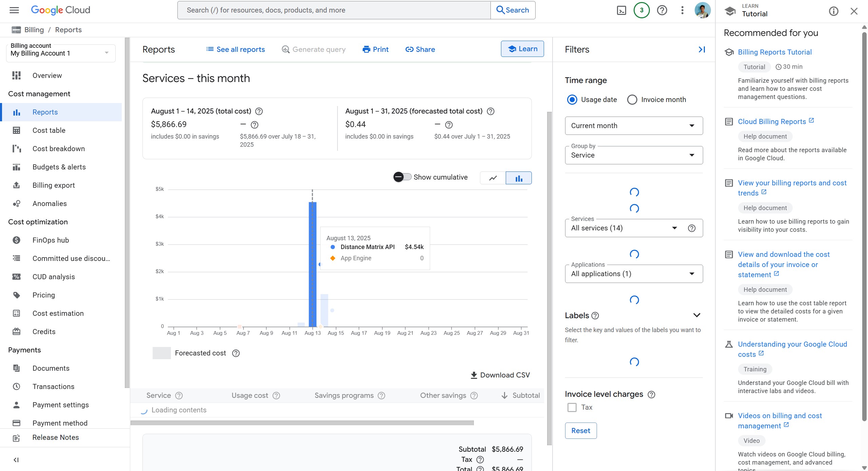Enable the Tax checkbox
868x471 pixels.
[x=572, y=407]
